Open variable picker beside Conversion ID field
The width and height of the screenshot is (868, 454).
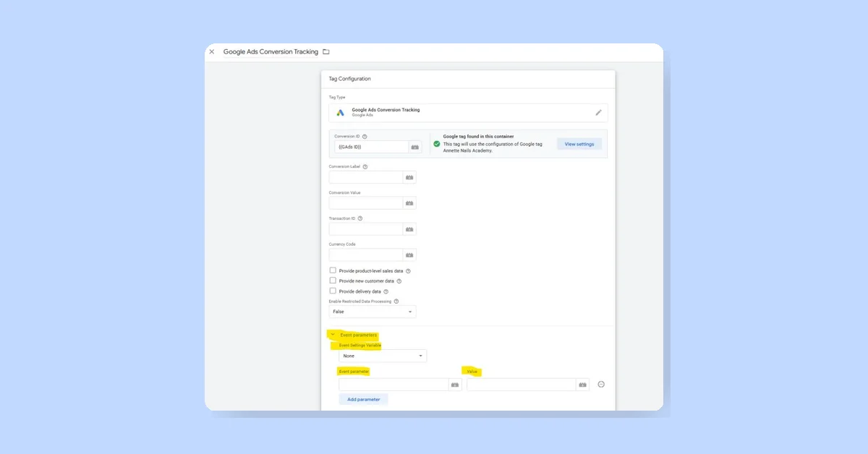pos(415,147)
